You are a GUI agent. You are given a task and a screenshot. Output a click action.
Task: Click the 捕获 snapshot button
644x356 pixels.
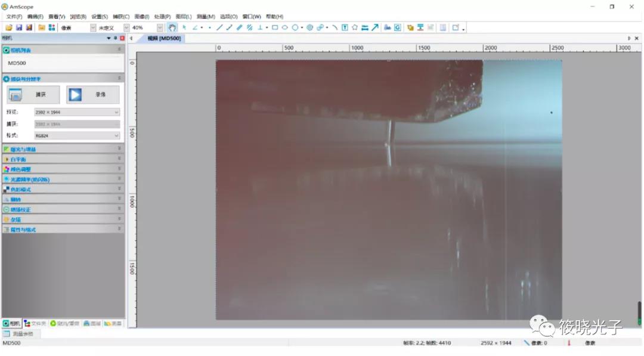[33, 95]
